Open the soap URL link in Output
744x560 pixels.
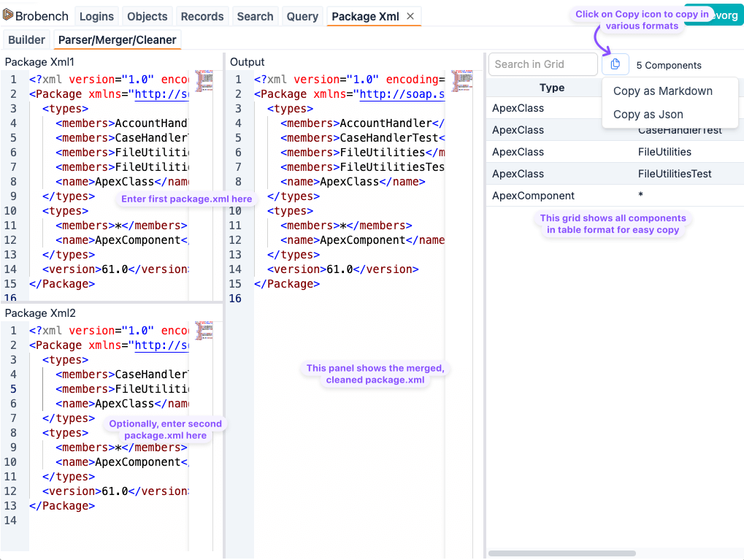[402, 94]
